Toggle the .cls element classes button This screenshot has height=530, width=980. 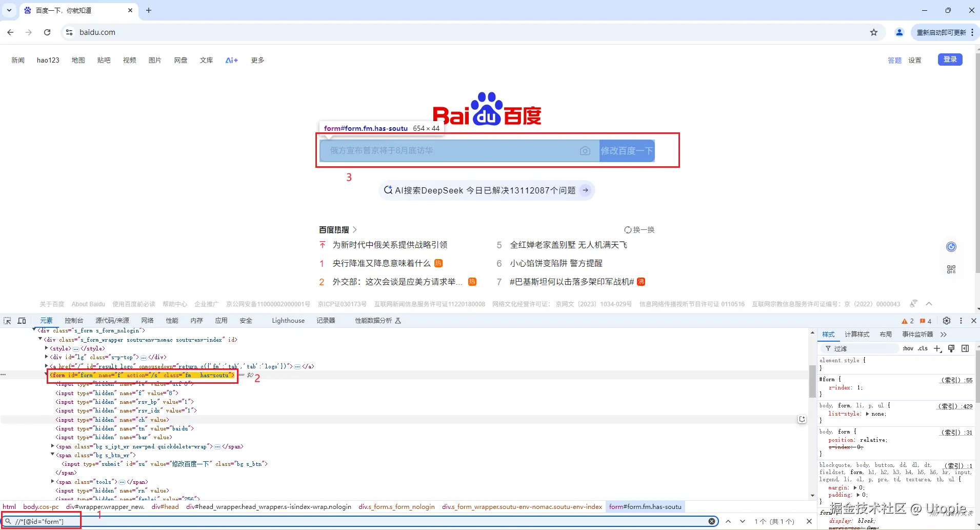pos(923,348)
